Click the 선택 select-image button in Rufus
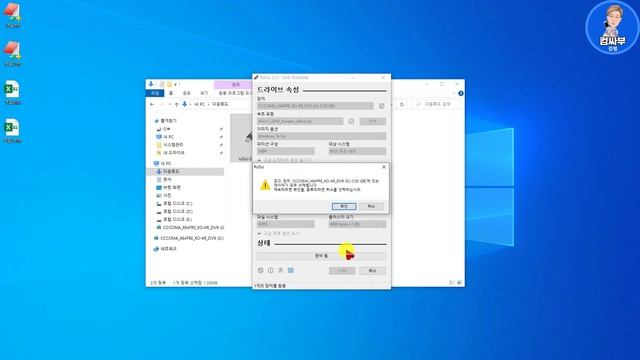640x360 pixels. [x=373, y=121]
